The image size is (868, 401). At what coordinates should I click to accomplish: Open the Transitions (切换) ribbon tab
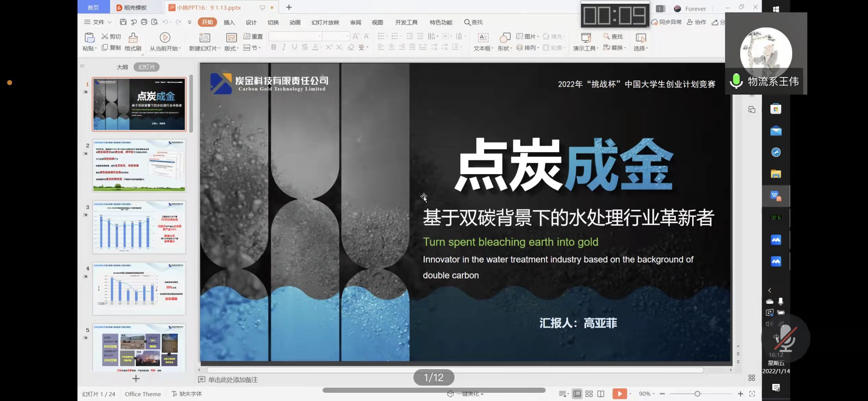[x=273, y=22]
